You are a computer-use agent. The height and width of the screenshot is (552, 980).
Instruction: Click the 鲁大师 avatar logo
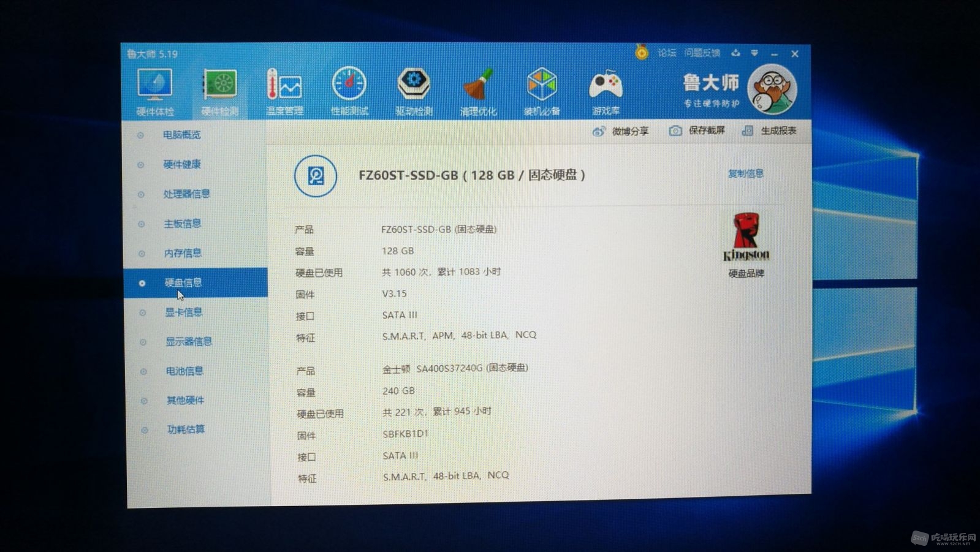tap(772, 89)
